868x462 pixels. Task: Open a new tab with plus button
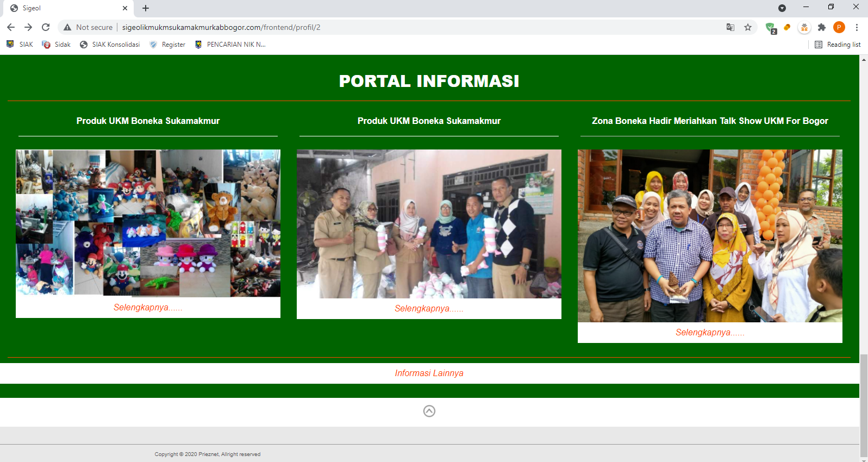pos(146,8)
